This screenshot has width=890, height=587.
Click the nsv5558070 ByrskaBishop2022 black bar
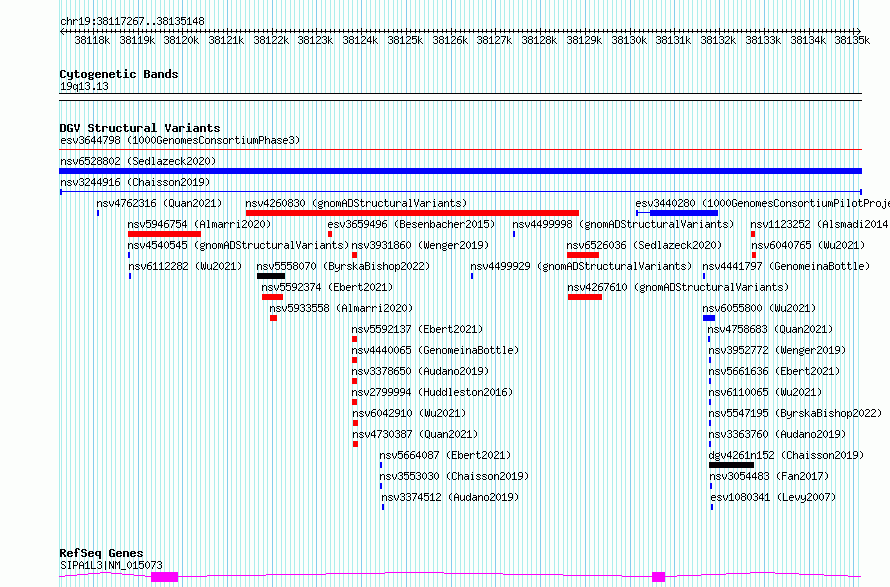[271, 276]
